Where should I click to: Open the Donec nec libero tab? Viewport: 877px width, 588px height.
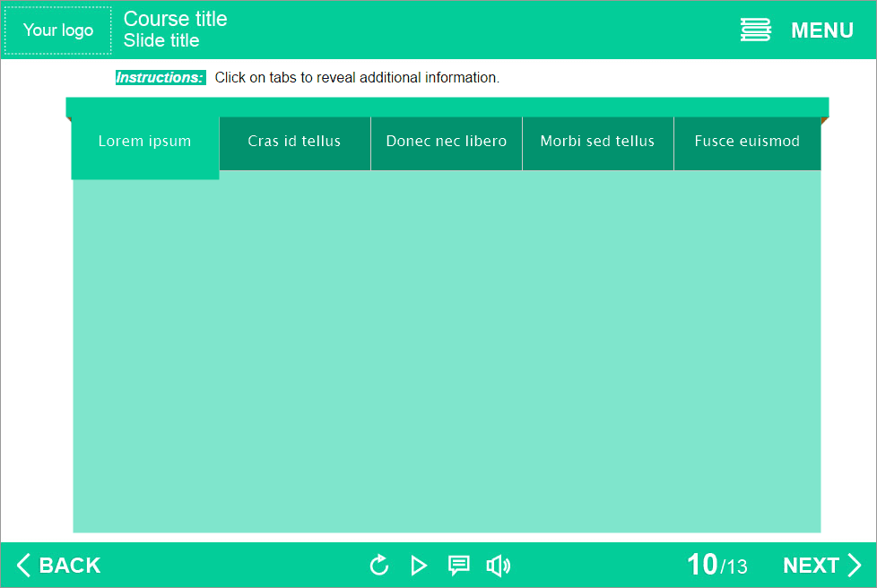[x=446, y=142]
